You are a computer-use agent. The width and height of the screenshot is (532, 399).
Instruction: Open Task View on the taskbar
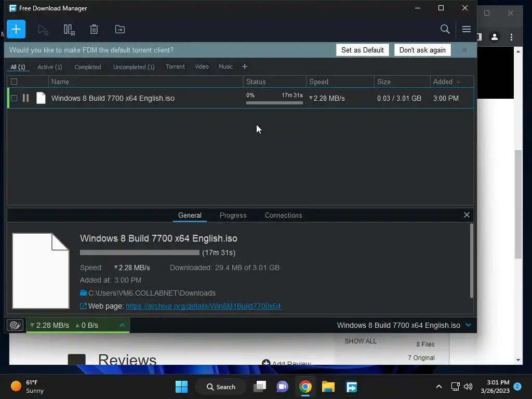[x=260, y=387]
